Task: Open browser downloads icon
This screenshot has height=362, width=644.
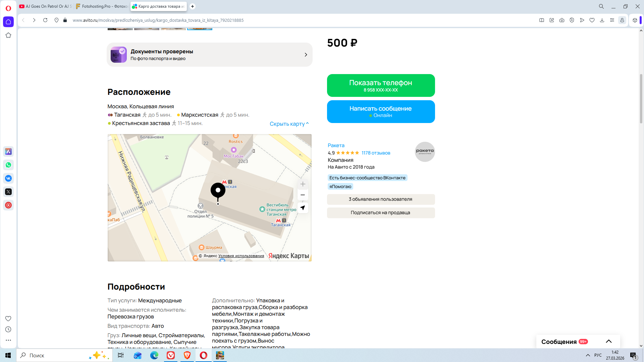Action: (x=602, y=20)
